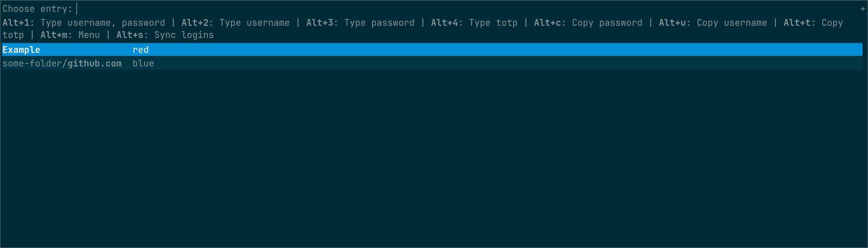Click the bold 'github.com' text
Viewport: 868px width, 248px height.
point(94,63)
